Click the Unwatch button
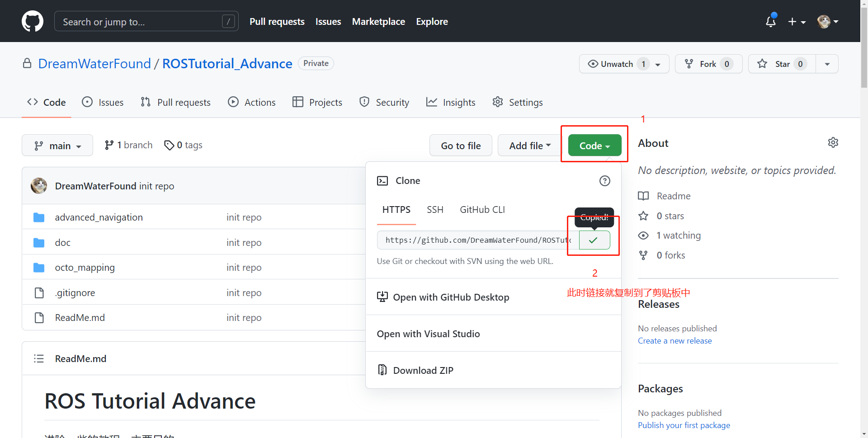Screen dimensions: 868x438 tap(624, 64)
